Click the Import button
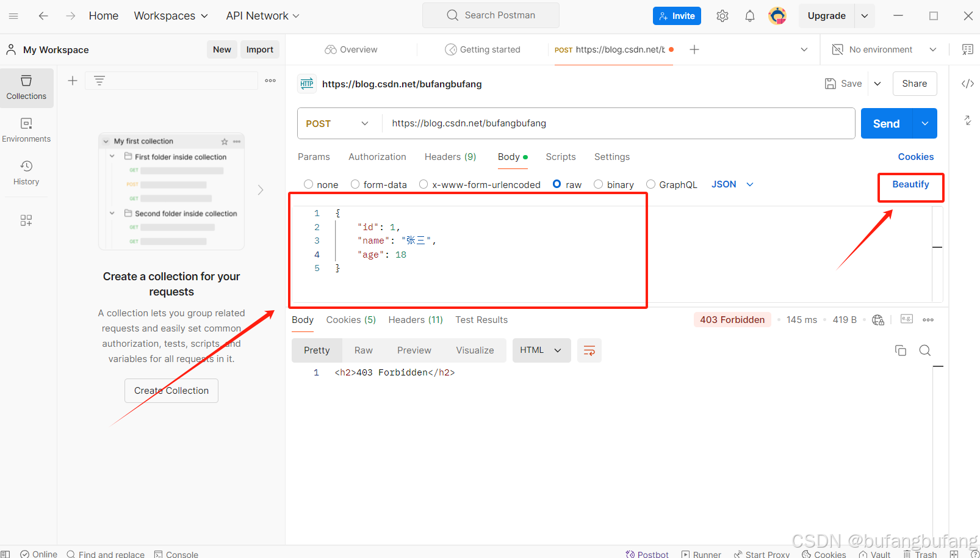This screenshot has width=980, height=558. (260, 49)
